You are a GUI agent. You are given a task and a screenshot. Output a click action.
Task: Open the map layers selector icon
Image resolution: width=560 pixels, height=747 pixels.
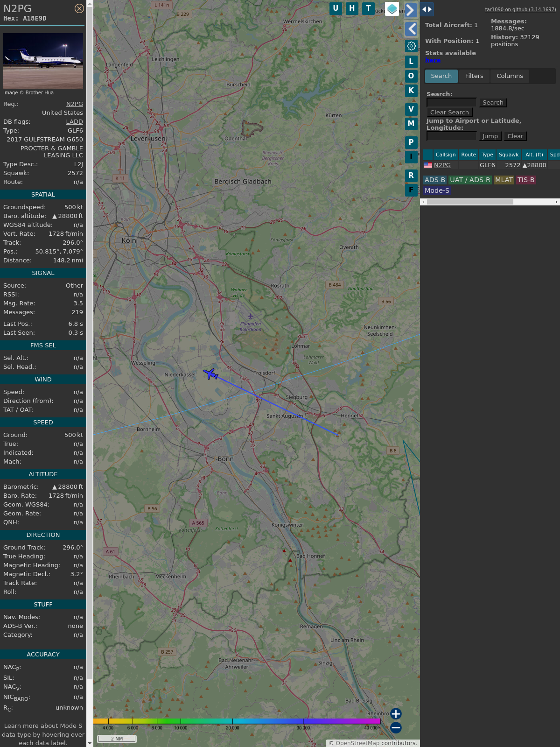tap(392, 9)
